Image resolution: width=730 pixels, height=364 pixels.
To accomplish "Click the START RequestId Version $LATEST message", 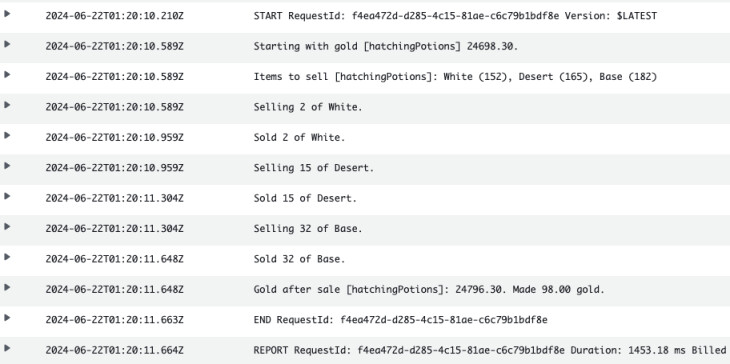I will pyautogui.click(x=455, y=16).
